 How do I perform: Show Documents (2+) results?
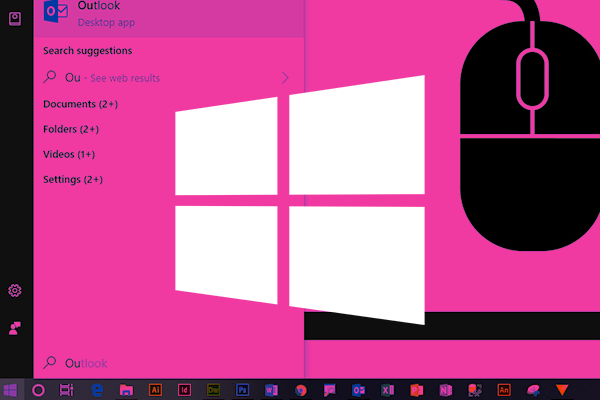[x=80, y=104]
